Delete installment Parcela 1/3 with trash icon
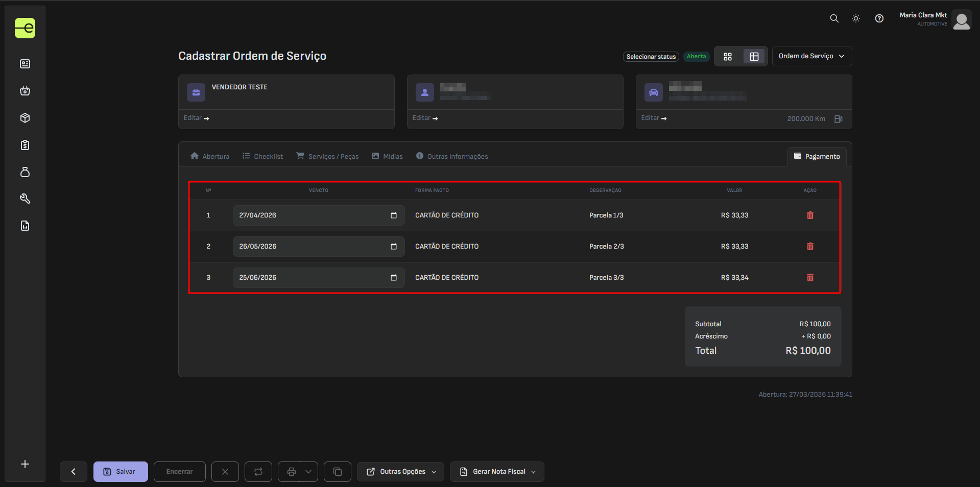Viewport: 980px width, 487px height. coord(810,215)
